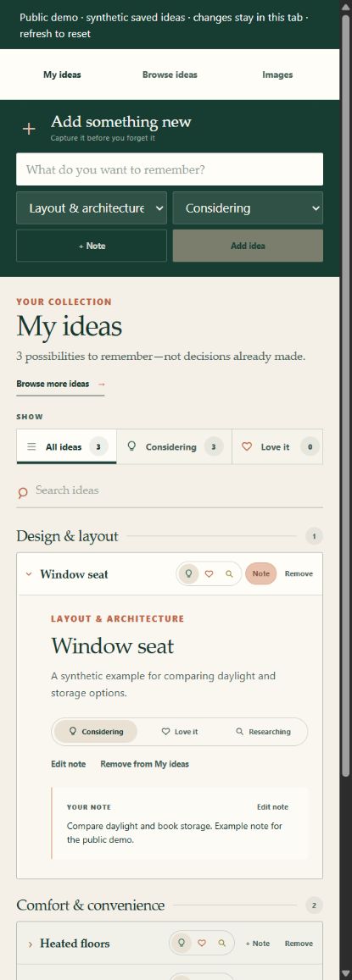Click the magnifier icon in the Heated floors row
This screenshot has height=980, width=352.
[221, 943]
